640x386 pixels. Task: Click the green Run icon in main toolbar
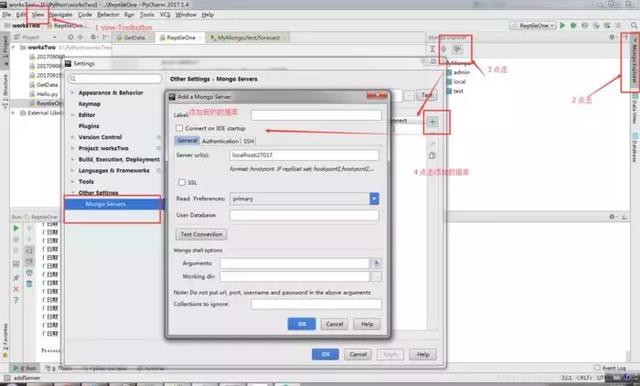point(562,25)
